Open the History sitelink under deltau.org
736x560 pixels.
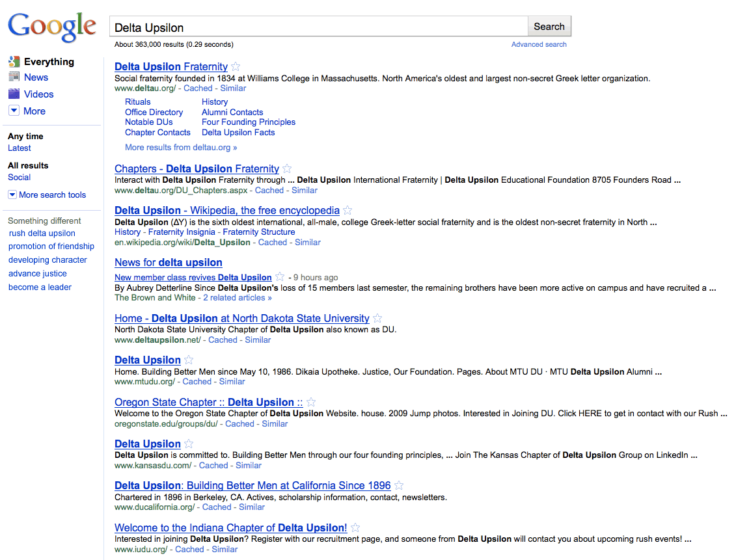tap(215, 101)
